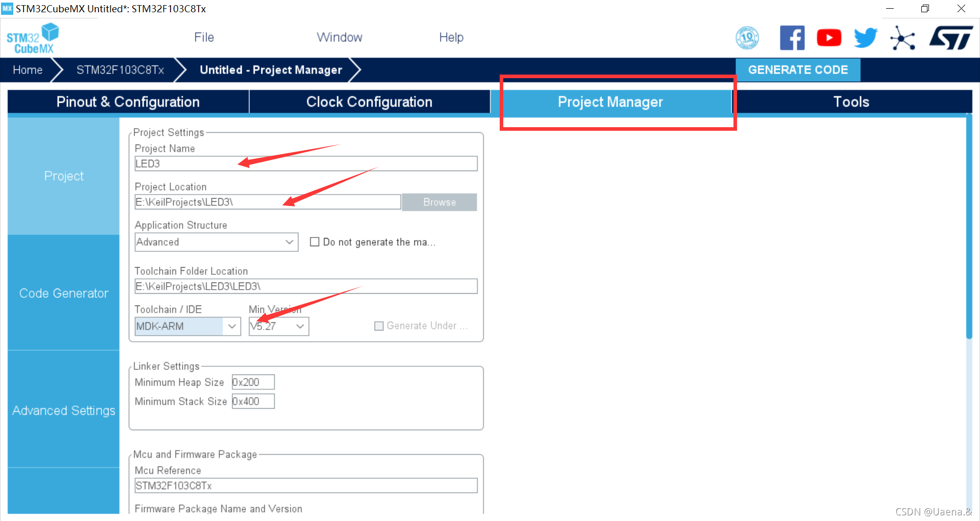Click the Project Location field
The height and width of the screenshot is (521, 980).
click(x=267, y=202)
